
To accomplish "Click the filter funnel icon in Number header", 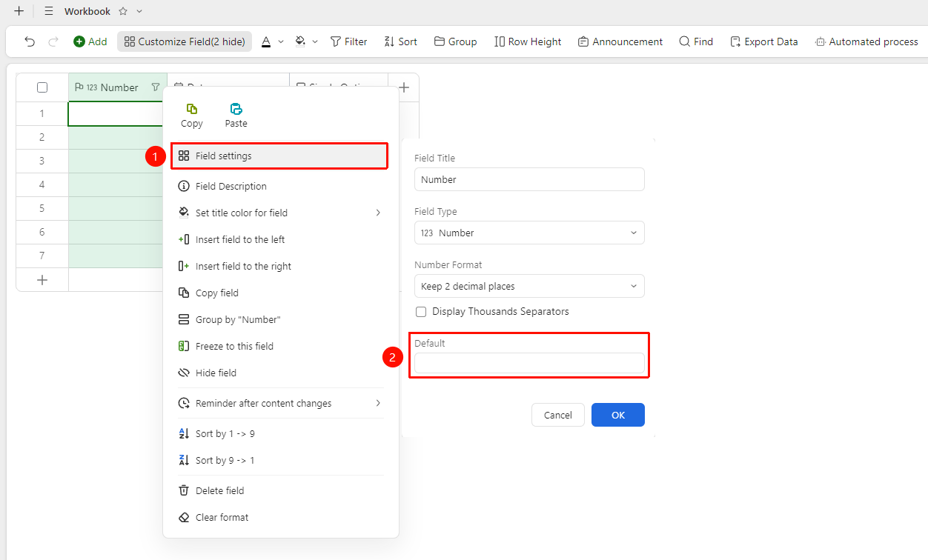I will 155,87.
